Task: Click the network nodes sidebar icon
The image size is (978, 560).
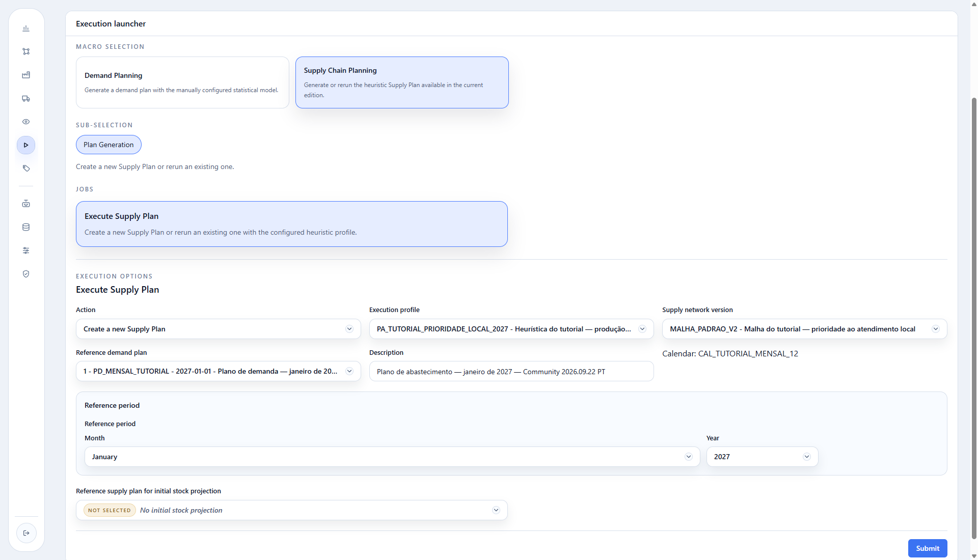Action: pos(26,51)
